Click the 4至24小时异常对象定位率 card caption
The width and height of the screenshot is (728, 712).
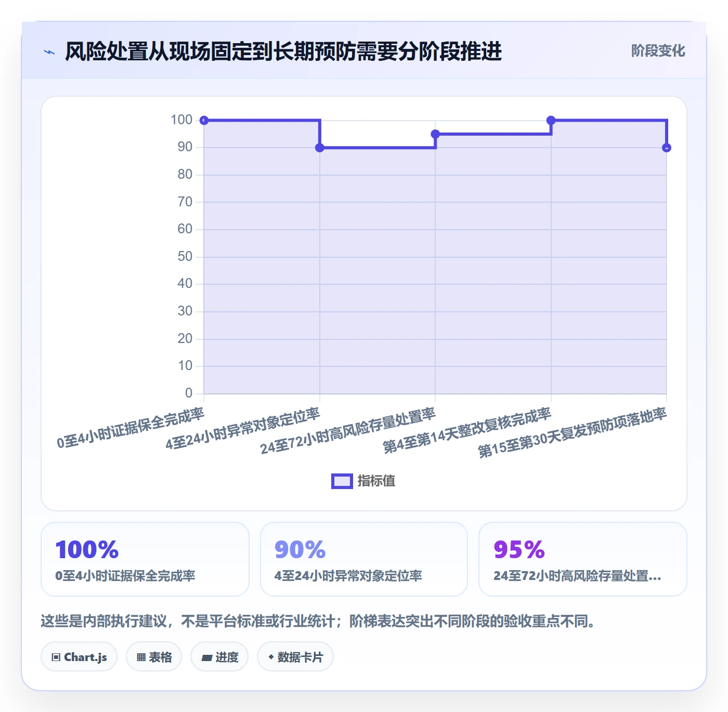[348, 576]
